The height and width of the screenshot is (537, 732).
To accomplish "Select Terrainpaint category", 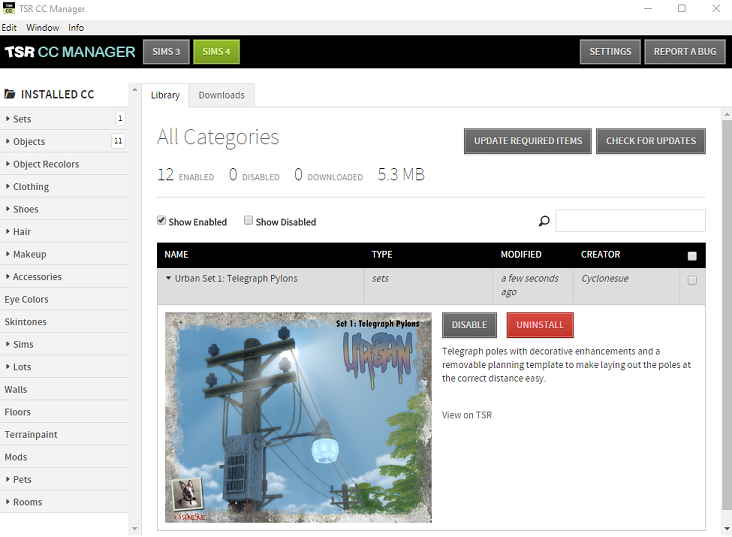I will (64, 434).
